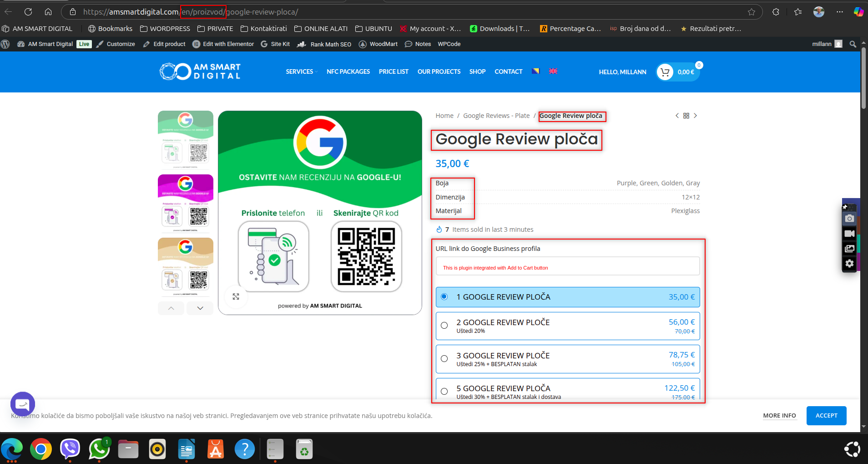Viewport: 868px width, 464px height.
Task: Go to browser home page icon
Action: pos(48,12)
